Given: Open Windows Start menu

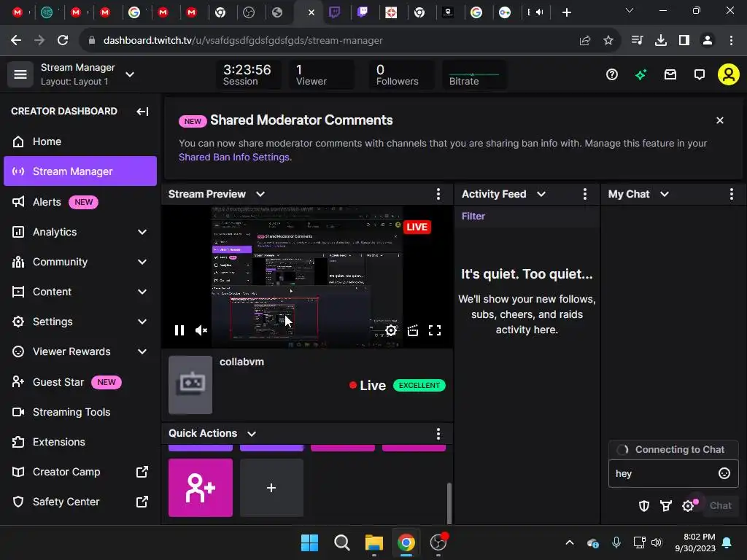Looking at the screenshot, I should pos(309,542).
